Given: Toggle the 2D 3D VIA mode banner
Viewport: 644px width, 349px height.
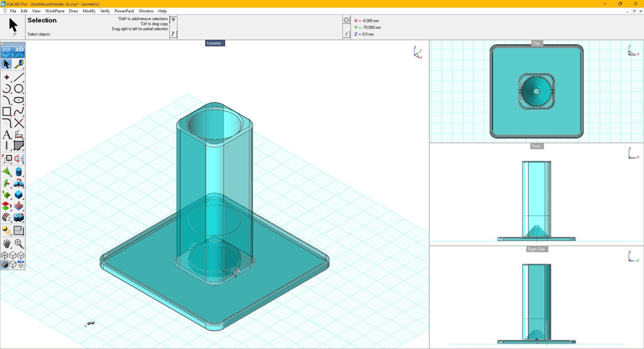Looking at the screenshot, I should 13,52.
